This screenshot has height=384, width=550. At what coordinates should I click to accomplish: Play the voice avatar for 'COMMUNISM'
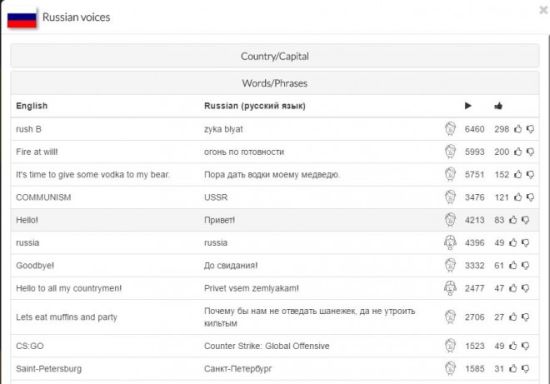(x=450, y=197)
